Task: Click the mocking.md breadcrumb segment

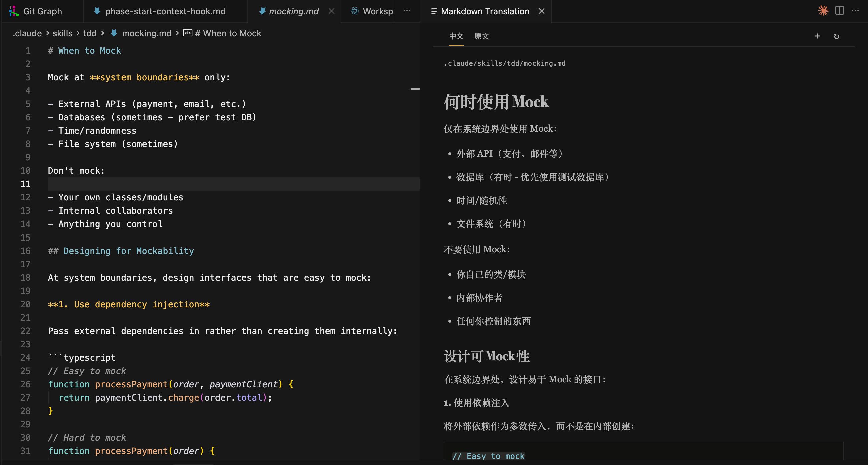Action: pyautogui.click(x=146, y=33)
